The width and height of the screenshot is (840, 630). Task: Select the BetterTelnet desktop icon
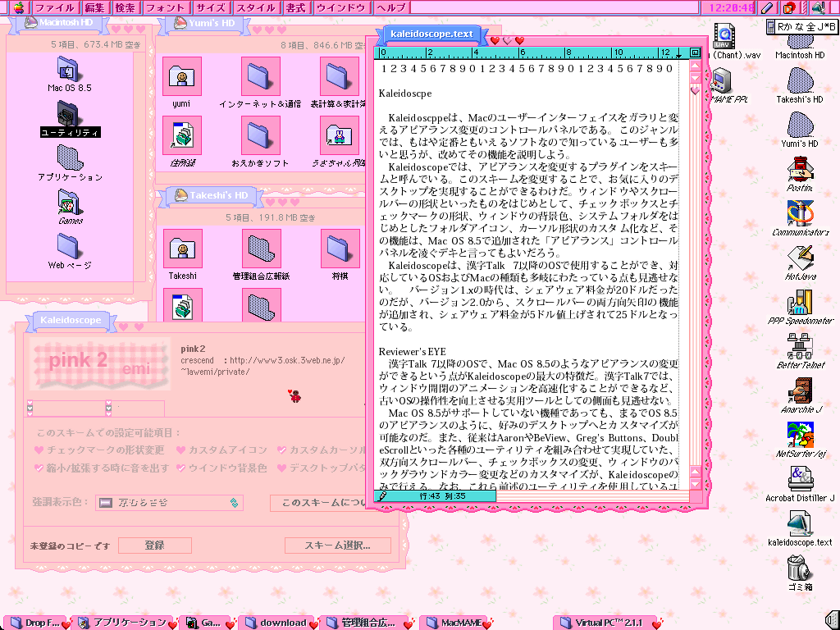pyautogui.click(x=800, y=347)
